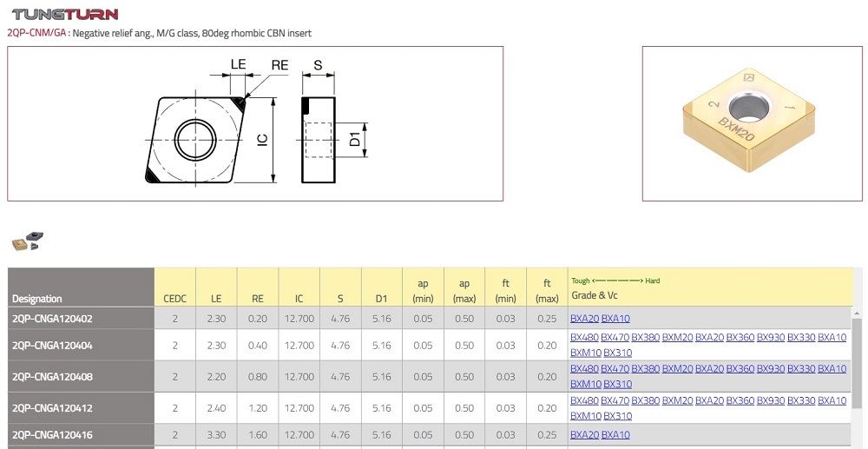
Task: Open BXM20 link in 2QP-CNGA120404 row
Action: click(x=678, y=337)
